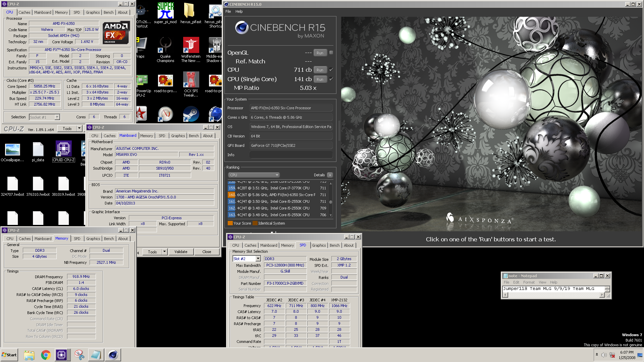Click Notepad horizontal scroll right arrow
The image size is (644, 362).
(602, 295)
